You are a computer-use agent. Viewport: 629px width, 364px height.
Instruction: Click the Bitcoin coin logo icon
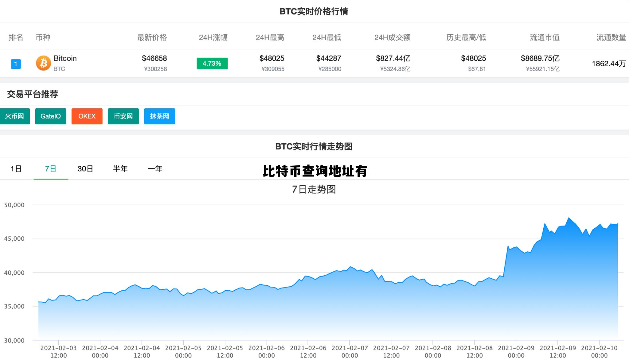point(43,63)
